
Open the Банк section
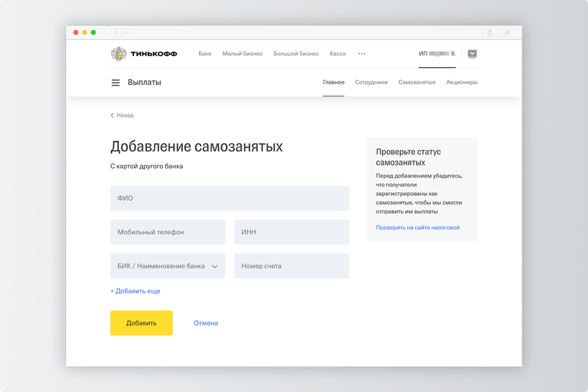click(x=205, y=53)
